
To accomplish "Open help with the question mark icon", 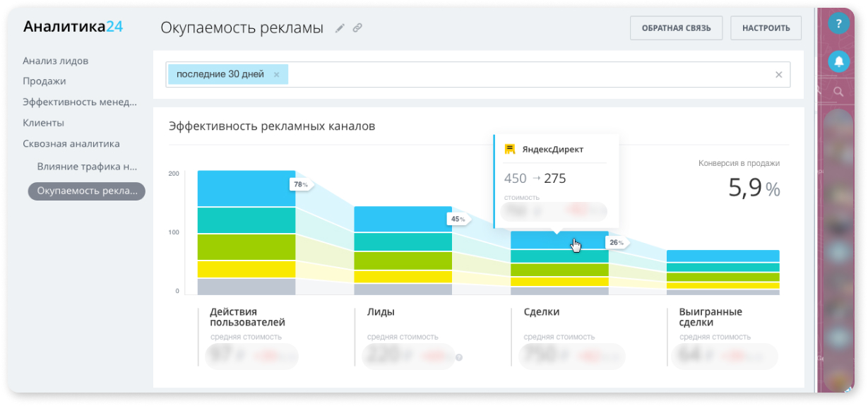I will tap(838, 24).
